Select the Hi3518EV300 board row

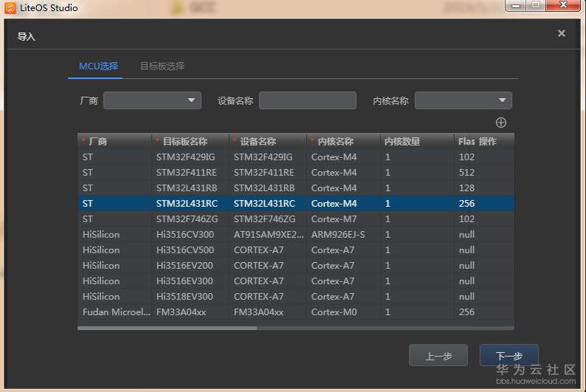coord(296,296)
